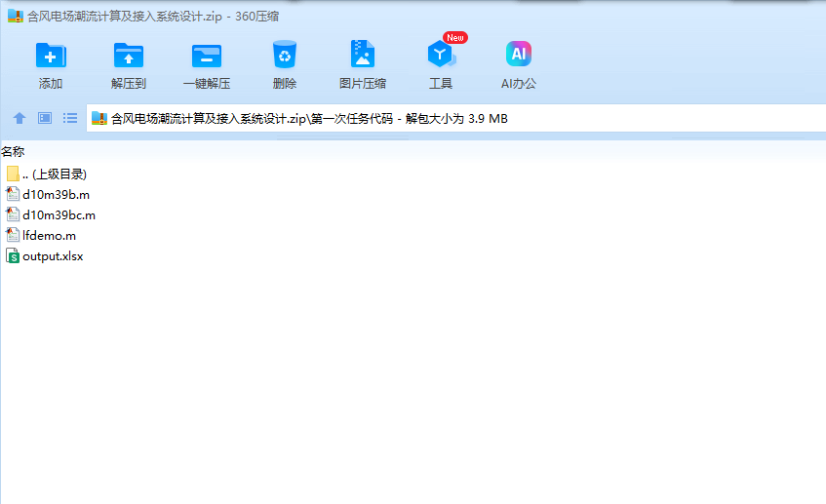Click the zip icon in the address bar
The image size is (826, 504).
(x=99, y=118)
